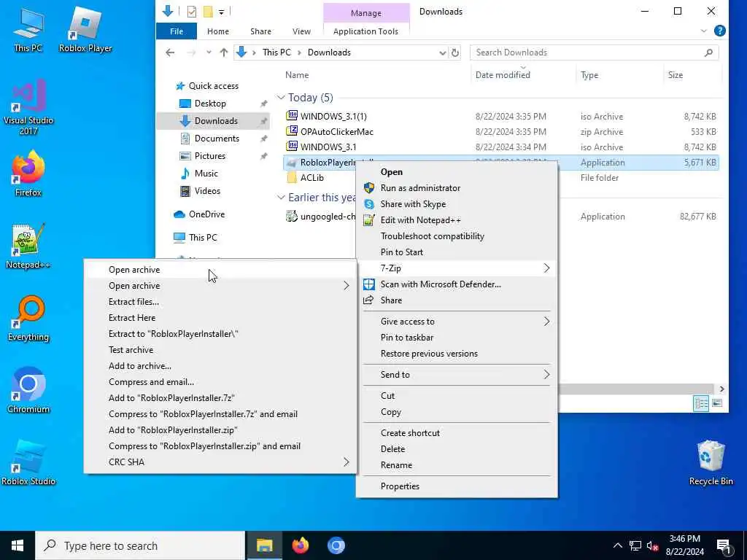Show hidden tray icons chevron
The width and height of the screenshot is (747, 560).
tap(617, 545)
